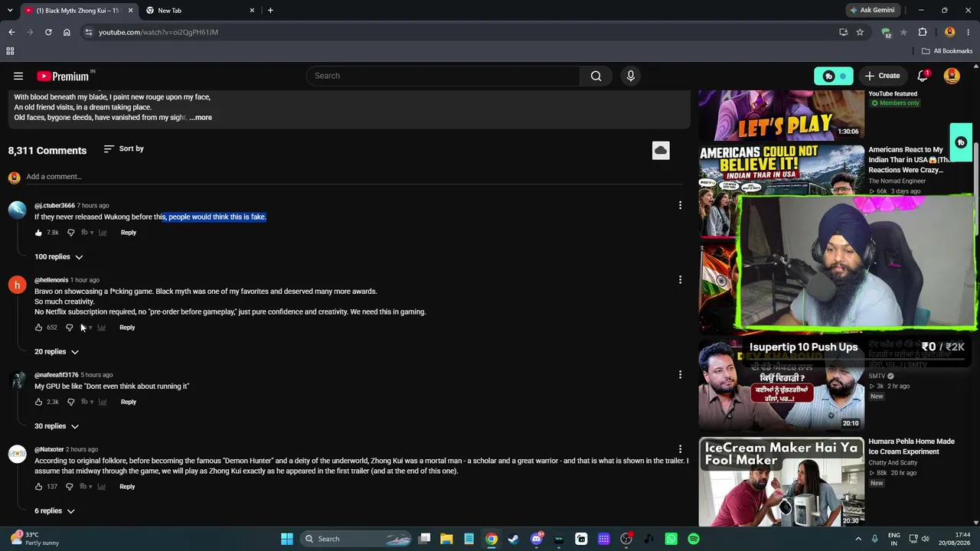Viewport: 980px width, 551px height.
Task: Open Ask Gemini in Chrome
Action: [x=872, y=11]
